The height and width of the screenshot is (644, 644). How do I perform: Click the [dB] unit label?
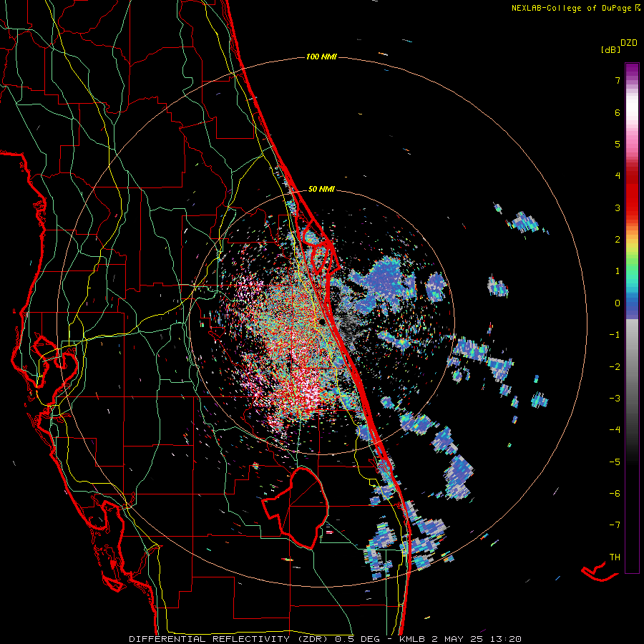tap(610, 49)
